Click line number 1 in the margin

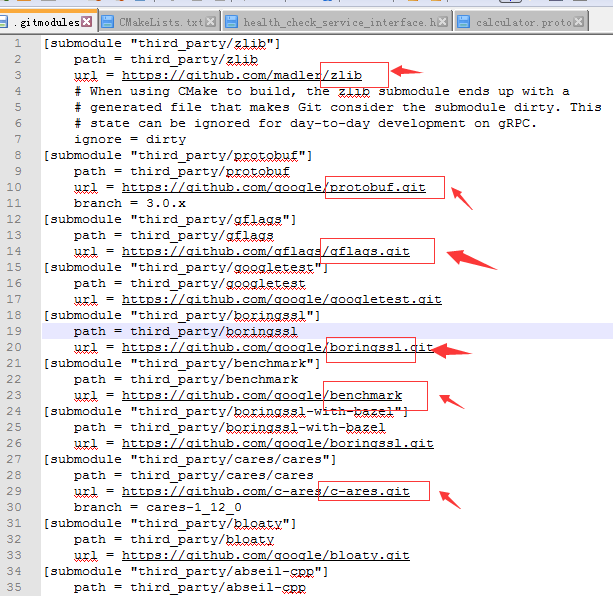click(x=18, y=43)
